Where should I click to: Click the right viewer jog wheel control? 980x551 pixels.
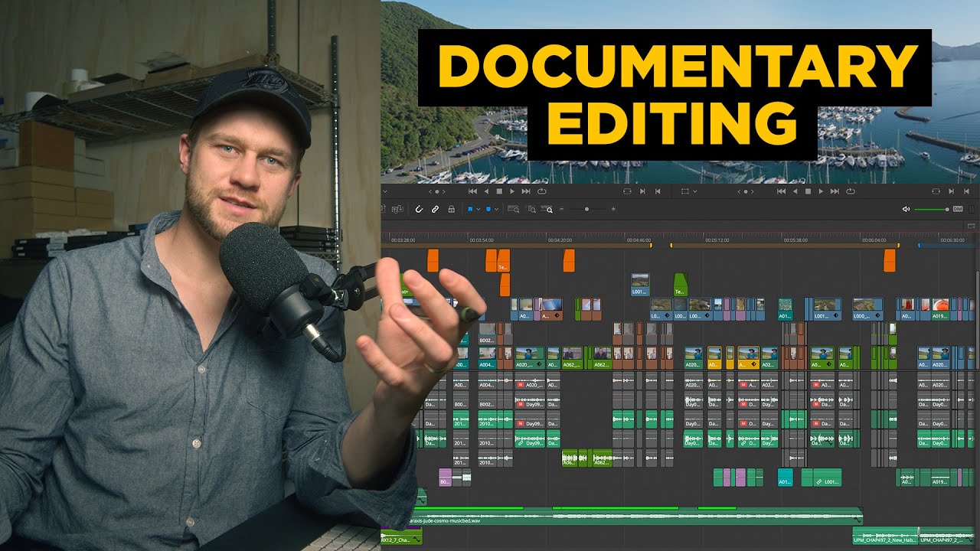(x=746, y=191)
